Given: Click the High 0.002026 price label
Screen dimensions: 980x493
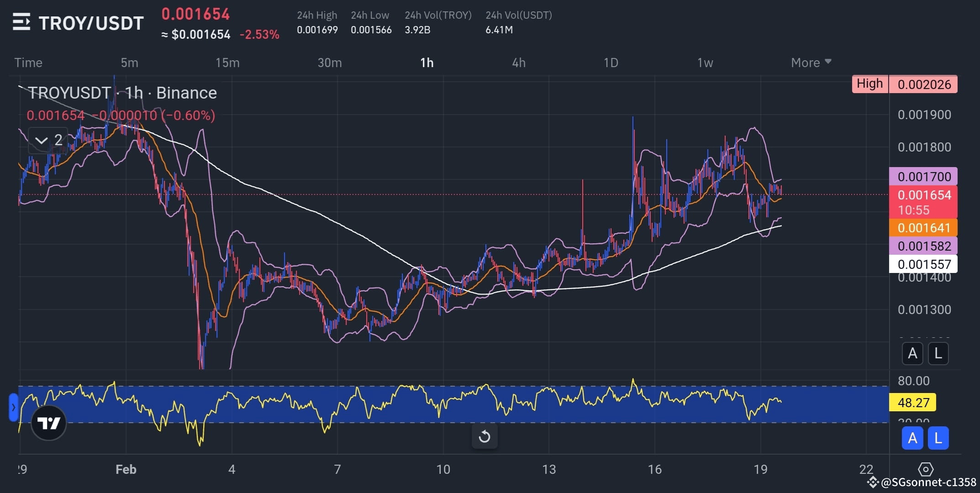Looking at the screenshot, I should [x=904, y=84].
